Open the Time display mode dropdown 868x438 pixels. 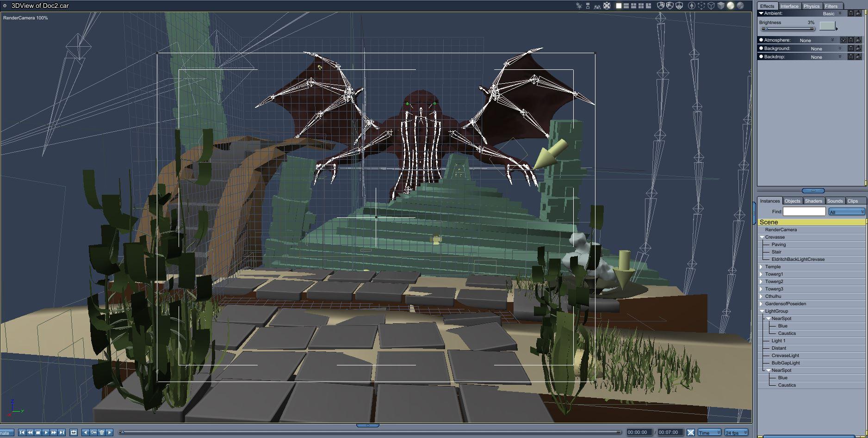coord(709,432)
